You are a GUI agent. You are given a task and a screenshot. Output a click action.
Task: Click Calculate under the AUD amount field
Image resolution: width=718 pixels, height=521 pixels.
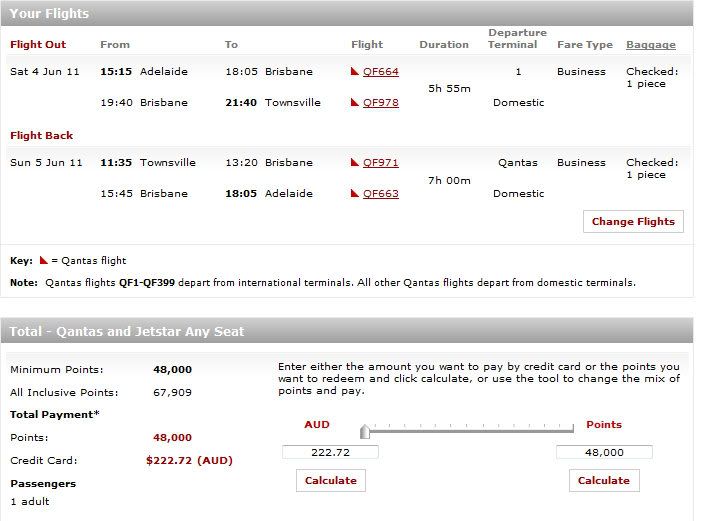(331, 480)
